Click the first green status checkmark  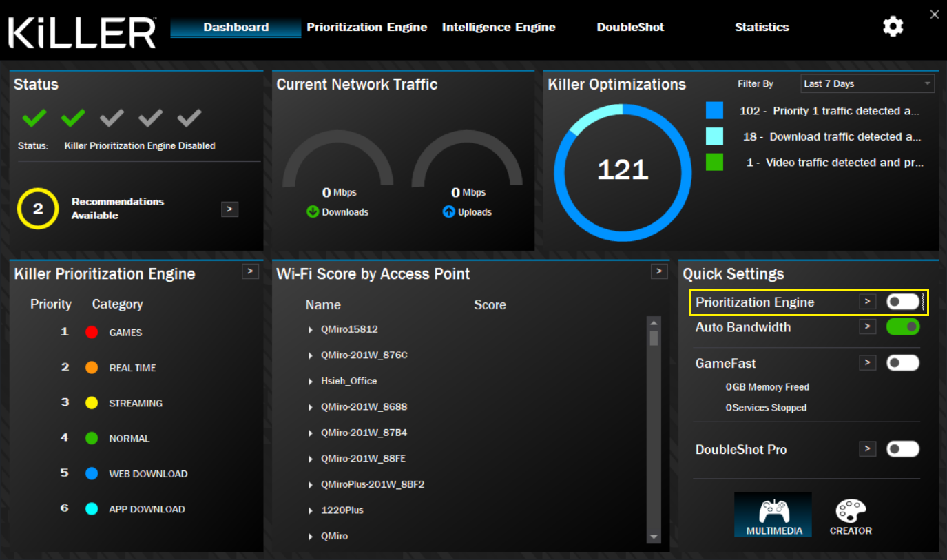coord(34,118)
